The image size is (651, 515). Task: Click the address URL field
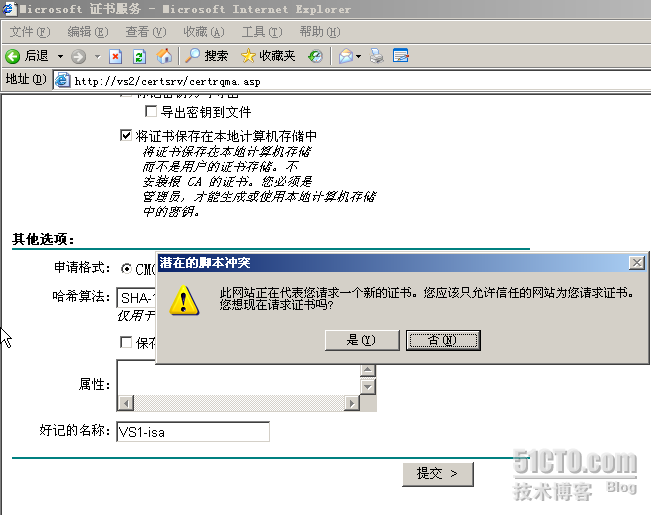tap(353, 81)
